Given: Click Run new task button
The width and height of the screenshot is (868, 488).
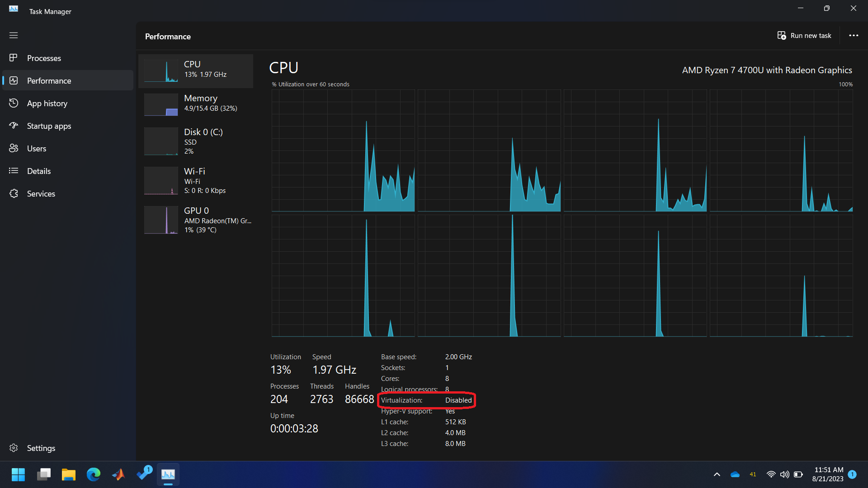Looking at the screenshot, I should click(x=804, y=35).
